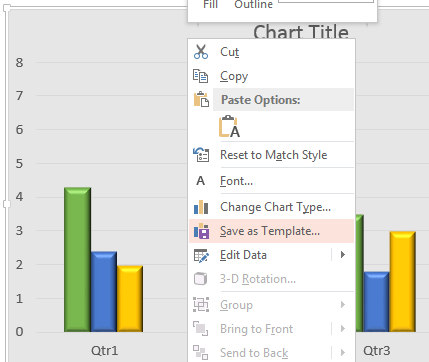The width and height of the screenshot is (429, 362).
Task: Click the Reset to Match Style icon
Action: [x=201, y=155]
